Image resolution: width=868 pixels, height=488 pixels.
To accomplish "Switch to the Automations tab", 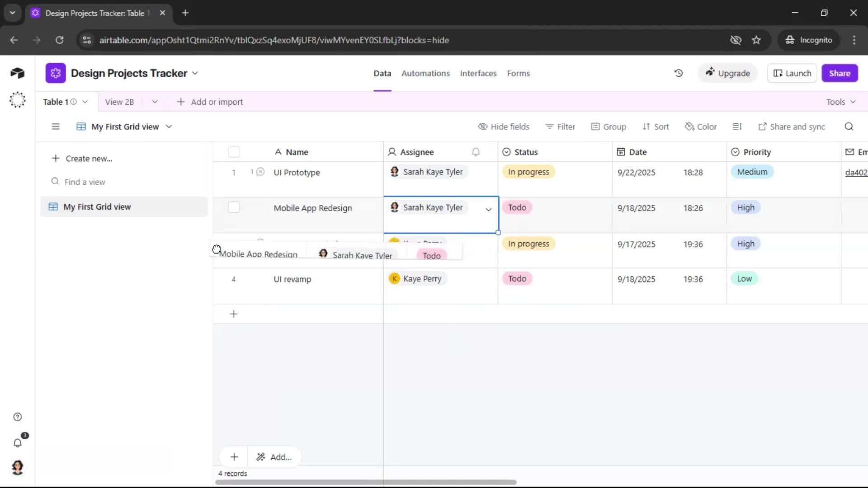I will pos(425,73).
